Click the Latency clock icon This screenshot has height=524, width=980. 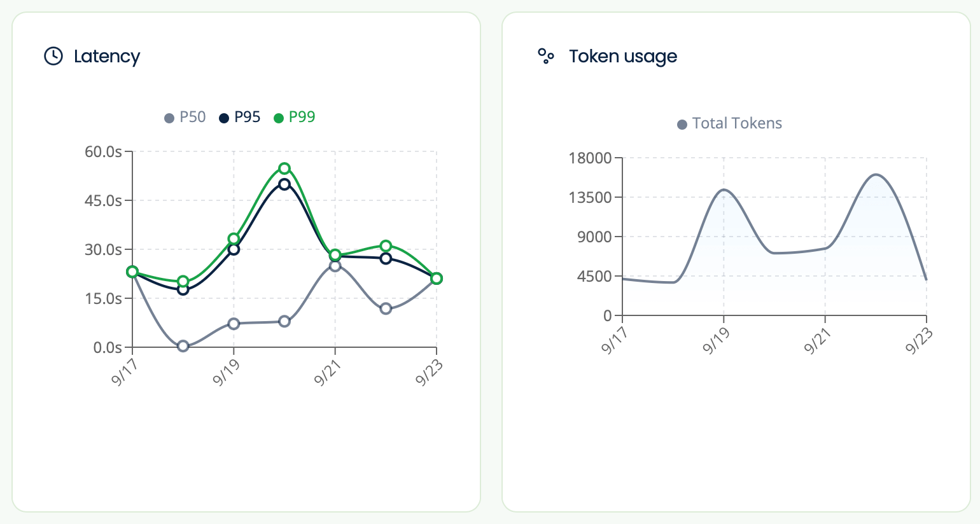click(53, 56)
